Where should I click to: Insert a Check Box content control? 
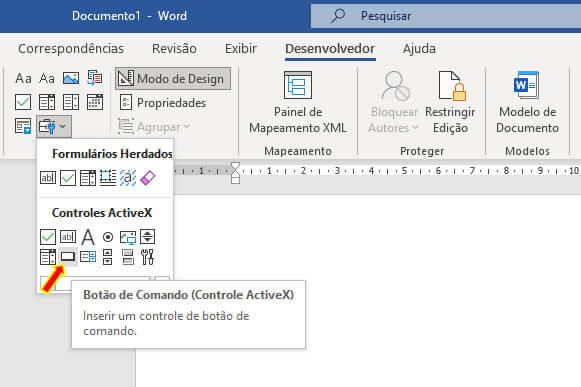pyautogui.click(x=23, y=102)
